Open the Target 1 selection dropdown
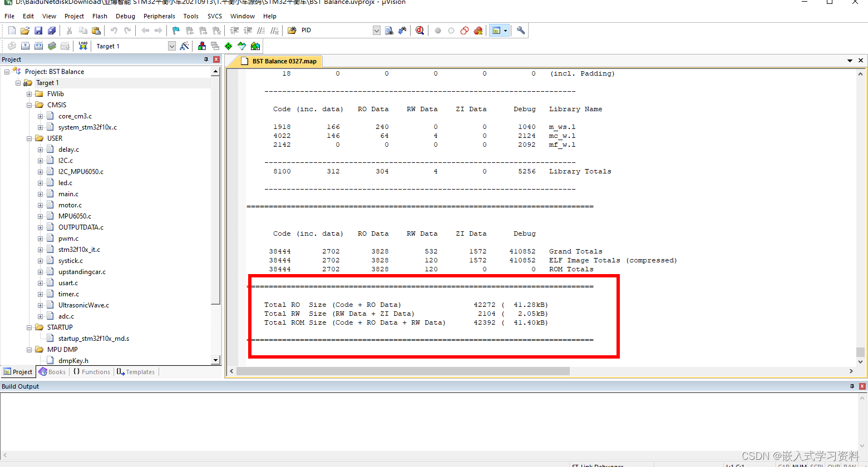 pos(171,46)
